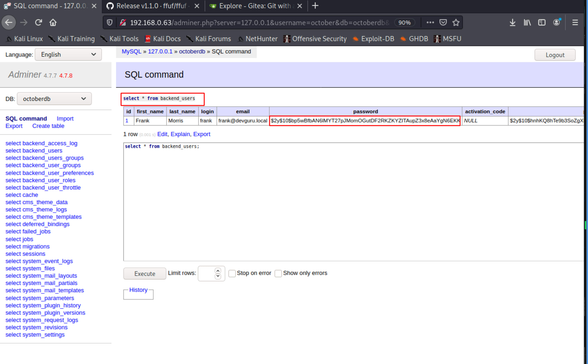Expand the DB octoberdb dropdown

(54, 99)
